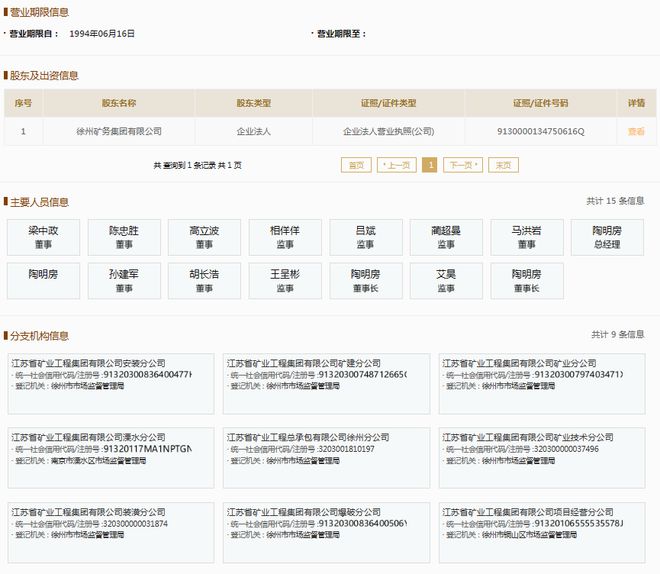660x574 pixels.
Task: Click the 项目经营分公司 branch card
Action: [541, 533]
